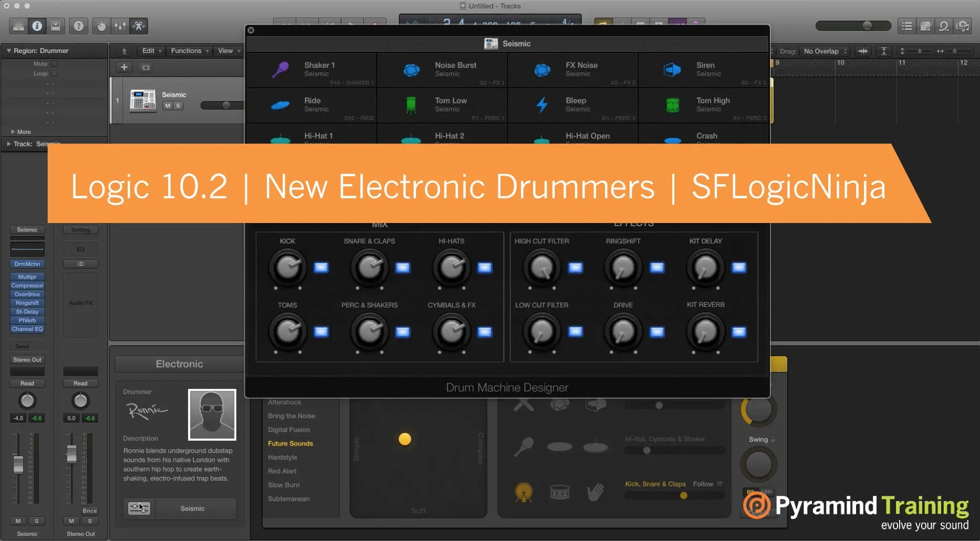Toggle Follow for Kick, Snare & Claps

point(720,484)
